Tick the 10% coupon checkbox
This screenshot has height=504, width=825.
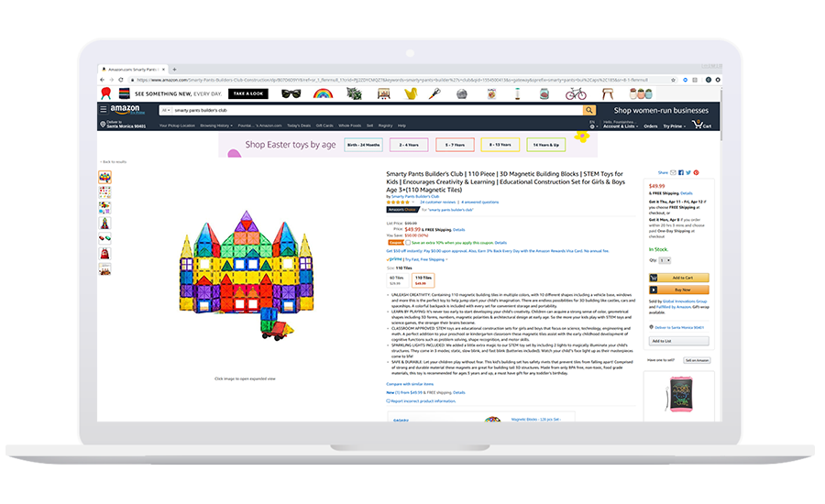(408, 242)
